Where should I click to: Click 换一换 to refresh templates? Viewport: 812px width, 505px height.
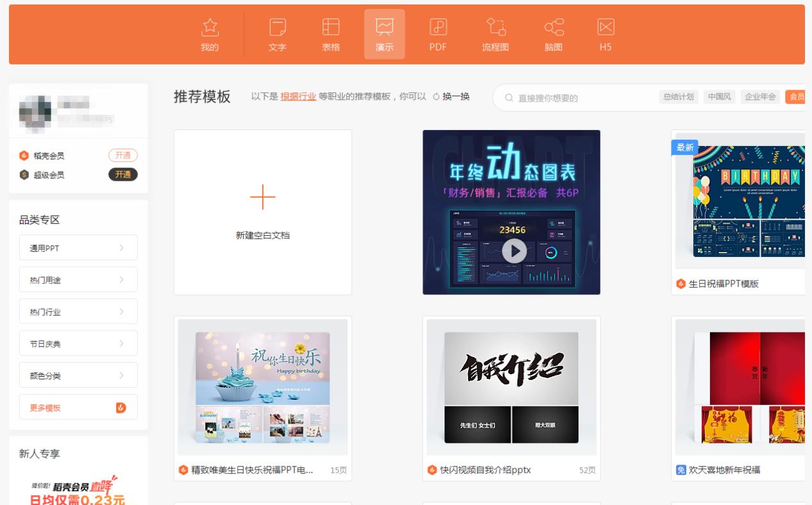[x=456, y=97]
